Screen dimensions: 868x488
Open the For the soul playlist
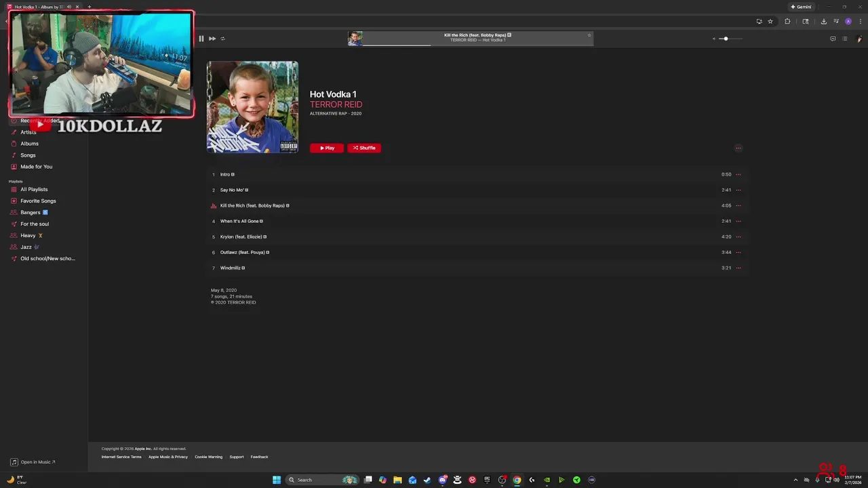pos(35,224)
